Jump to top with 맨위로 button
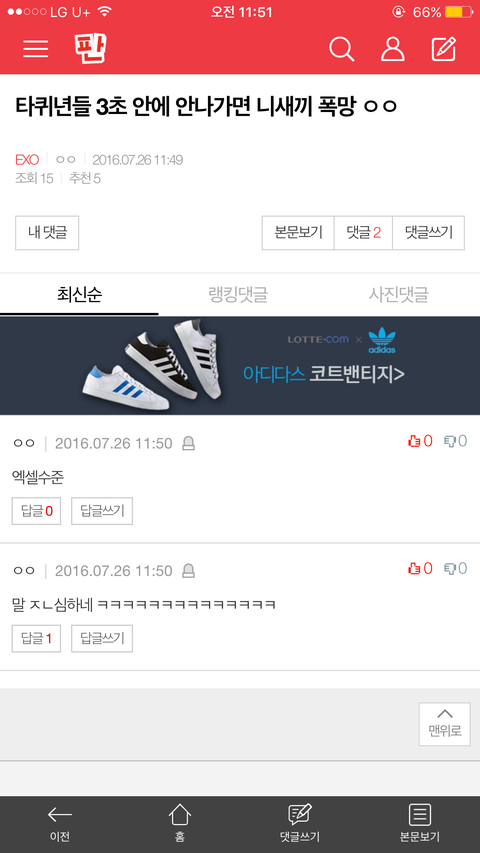The image size is (480, 853). tap(445, 724)
